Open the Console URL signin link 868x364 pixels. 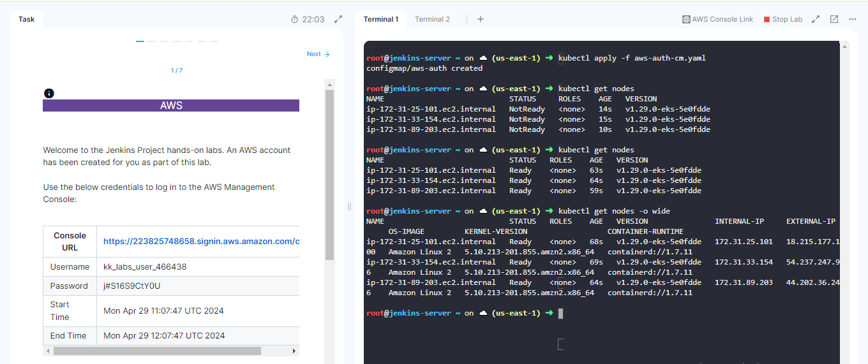coord(201,241)
